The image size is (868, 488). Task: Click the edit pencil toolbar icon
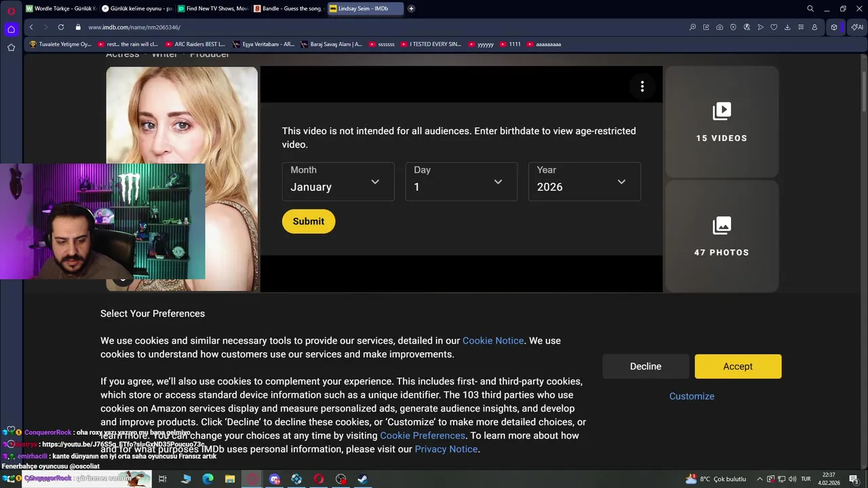706,27
